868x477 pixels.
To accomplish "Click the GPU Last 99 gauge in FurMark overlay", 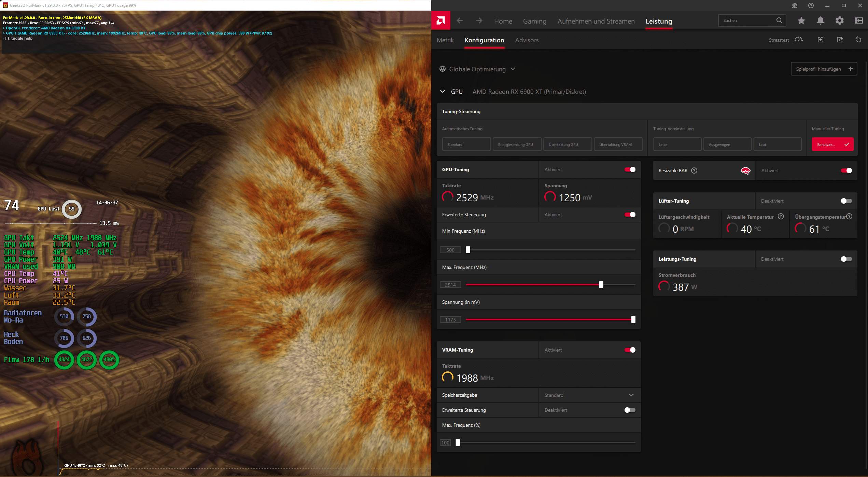I will pyautogui.click(x=72, y=209).
